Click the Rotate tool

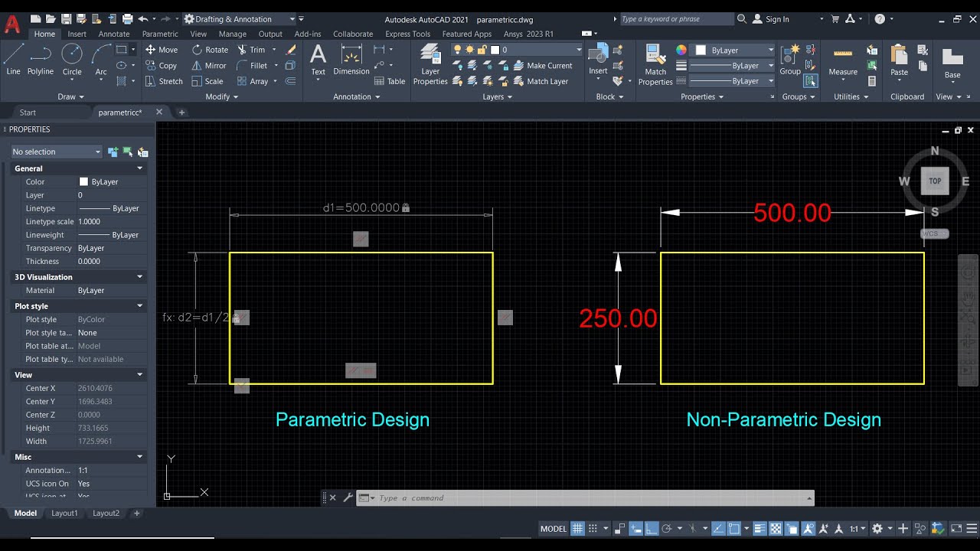pyautogui.click(x=210, y=50)
